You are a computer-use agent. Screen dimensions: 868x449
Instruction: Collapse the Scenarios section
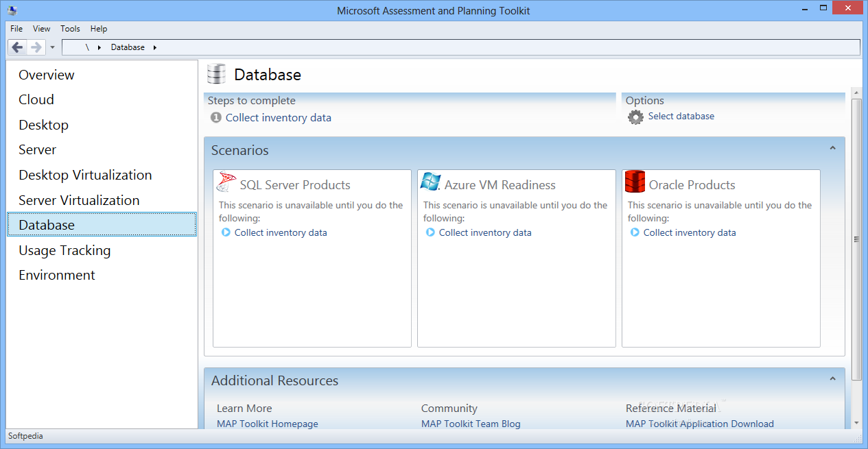(832, 148)
